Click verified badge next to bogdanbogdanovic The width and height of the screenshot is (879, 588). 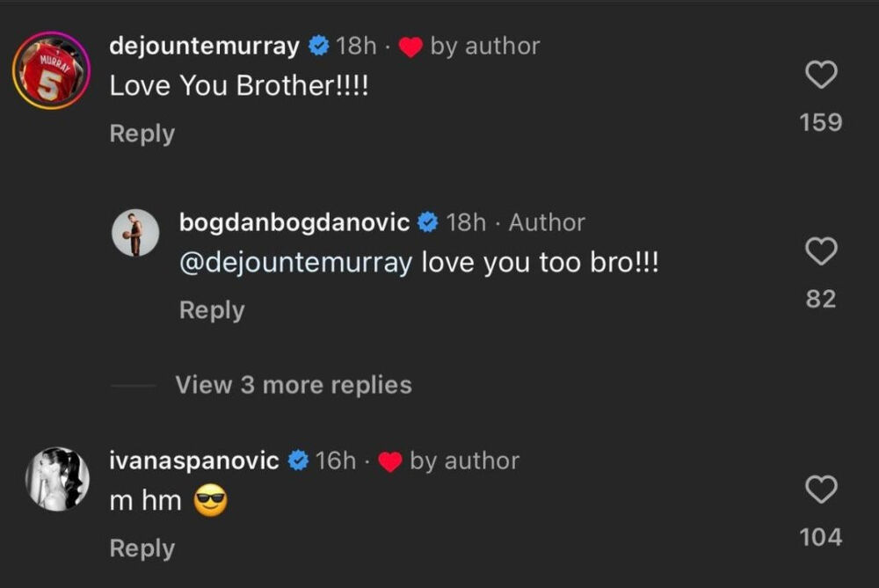coord(428,223)
